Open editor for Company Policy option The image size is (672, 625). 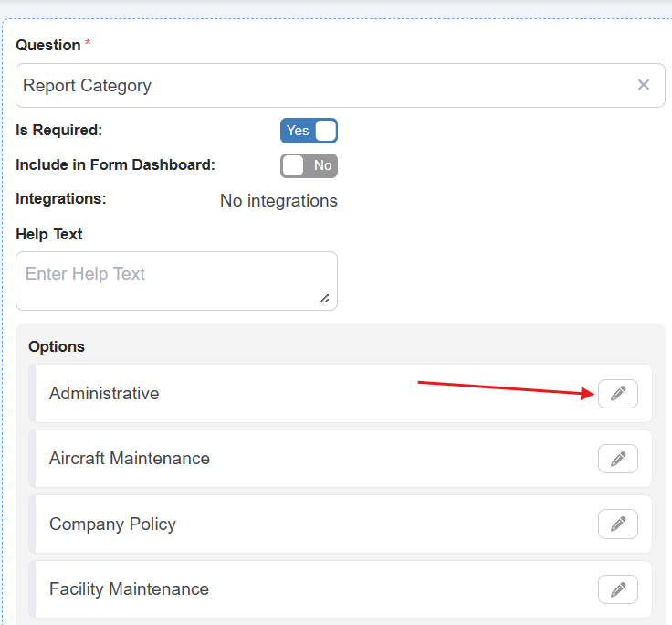[x=618, y=524]
